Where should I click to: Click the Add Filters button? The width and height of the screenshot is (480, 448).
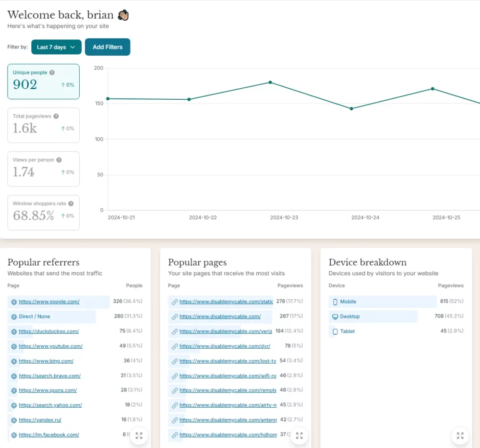point(108,47)
